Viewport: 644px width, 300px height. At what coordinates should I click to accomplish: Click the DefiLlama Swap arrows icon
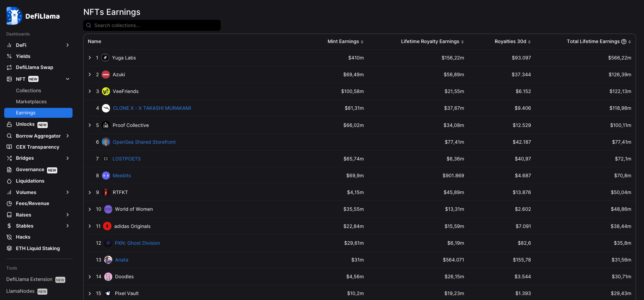(9, 67)
